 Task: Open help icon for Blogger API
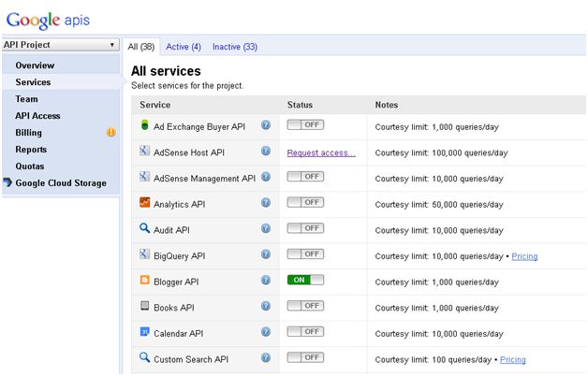pos(266,280)
